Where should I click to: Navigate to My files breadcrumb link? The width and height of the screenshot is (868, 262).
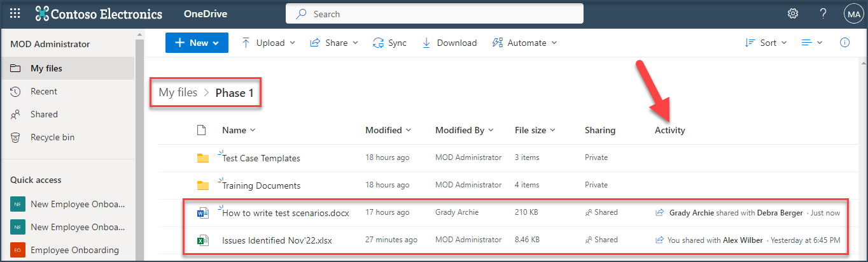[178, 93]
